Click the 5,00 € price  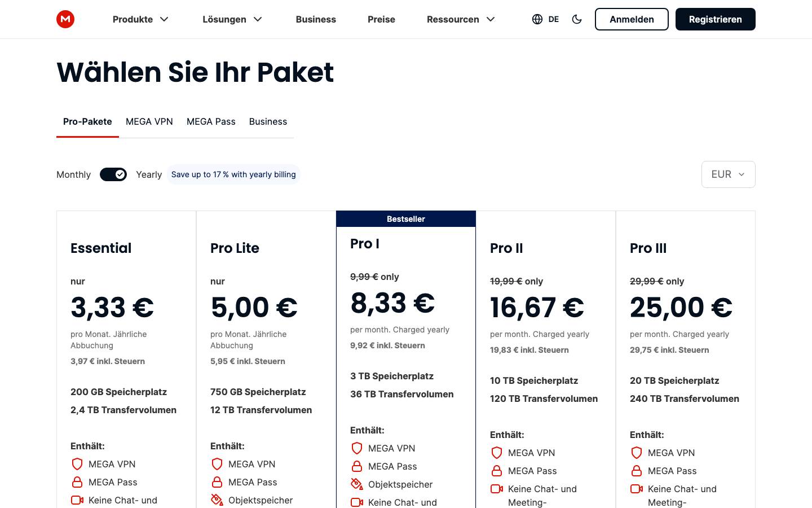[254, 308]
